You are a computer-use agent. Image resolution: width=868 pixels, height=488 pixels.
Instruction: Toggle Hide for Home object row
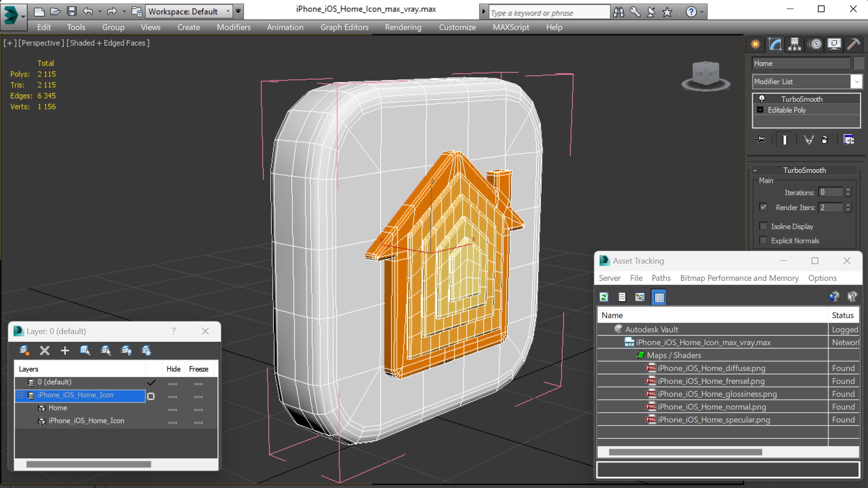coord(173,409)
